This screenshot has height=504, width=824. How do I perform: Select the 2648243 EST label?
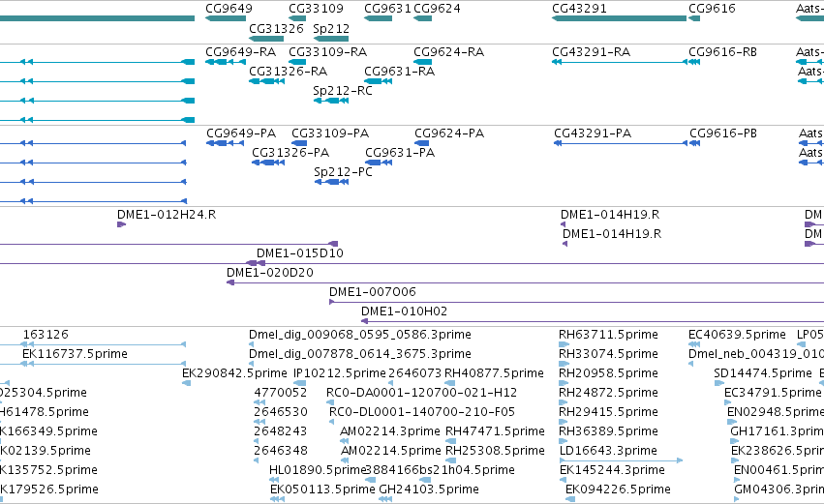(x=281, y=431)
